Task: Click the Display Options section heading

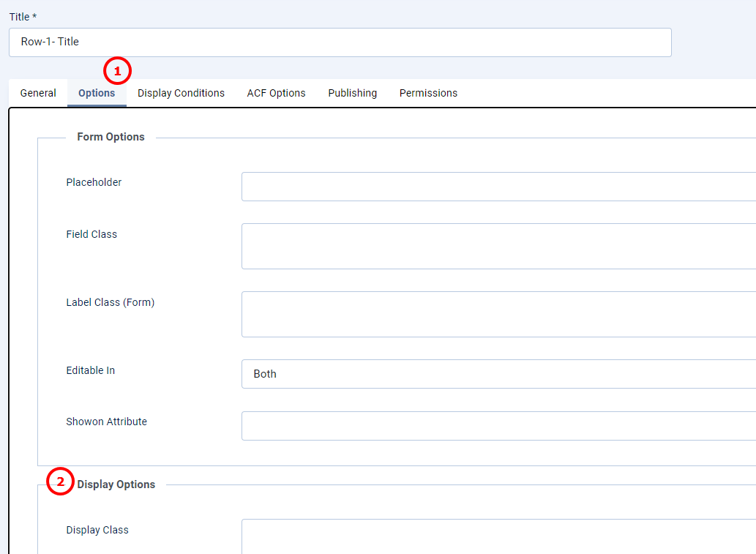Action: [116, 484]
